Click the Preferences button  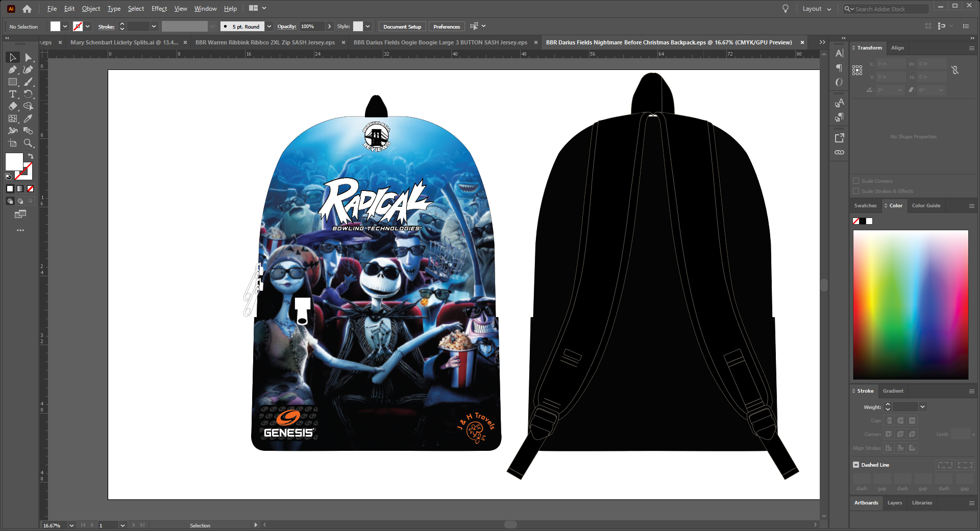[447, 27]
